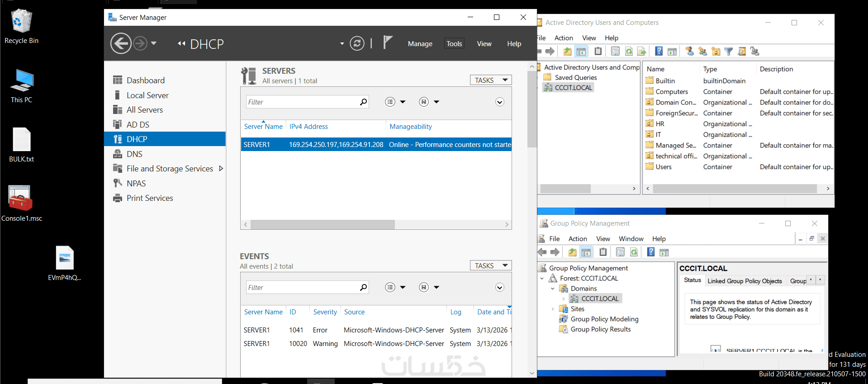Click clipboard icon in AD Users toolbar
Viewport: 868px width, 384px height.
point(598,51)
